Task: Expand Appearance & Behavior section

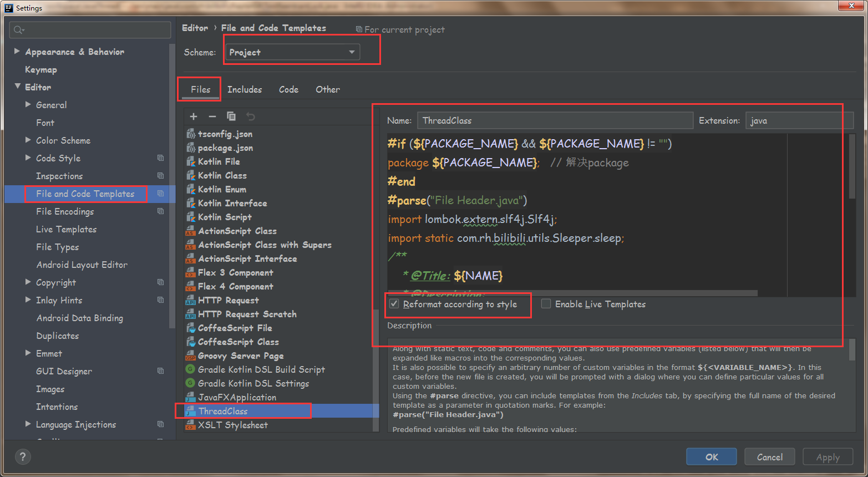Action: point(17,51)
